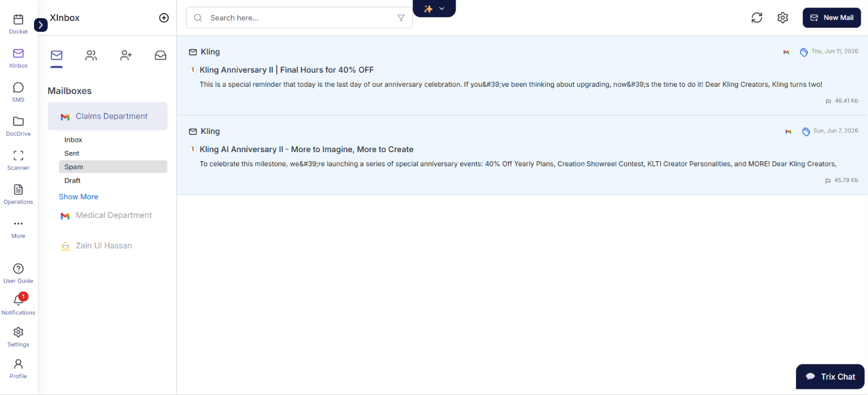Viewport: 868px width, 395px height.
Task: Open the Inbox folder
Action: tap(73, 140)
